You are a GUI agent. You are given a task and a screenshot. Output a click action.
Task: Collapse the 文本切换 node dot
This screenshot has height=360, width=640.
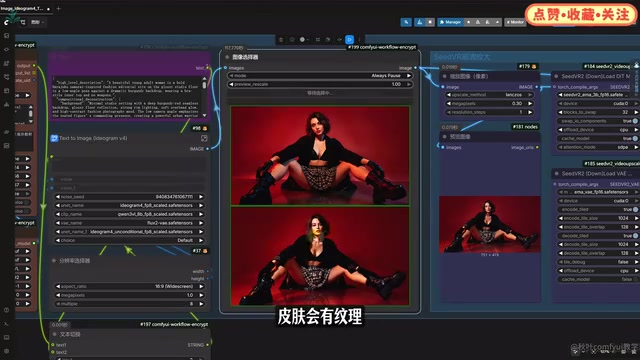(x=55, y=334)
